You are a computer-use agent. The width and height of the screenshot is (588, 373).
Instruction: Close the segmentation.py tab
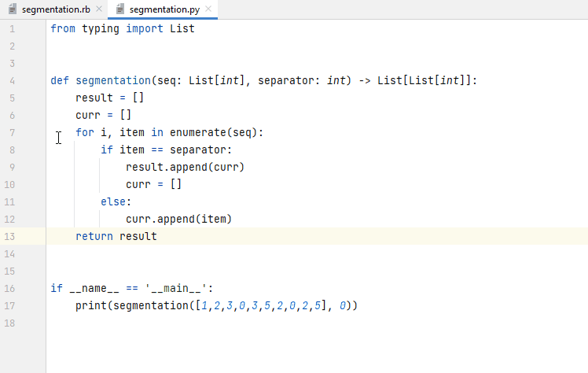(x=208, y=9)
